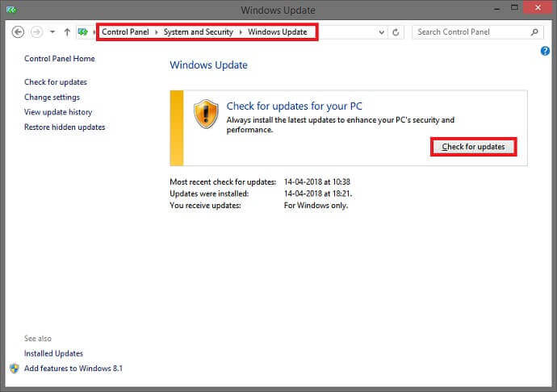This screenshot has width=557, height=392.
Task: Go back using the Back arrow
Action: pos(18,32)
